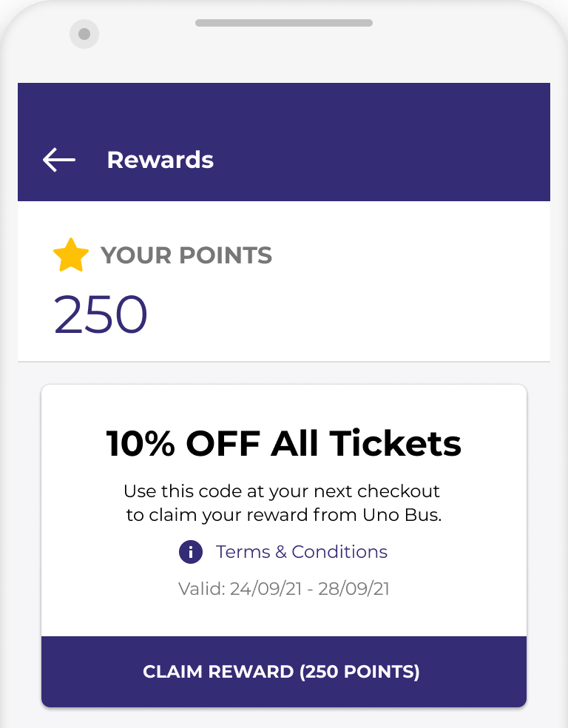
Task: Click the gold star points icon
Action: click(x=71, y=255)
